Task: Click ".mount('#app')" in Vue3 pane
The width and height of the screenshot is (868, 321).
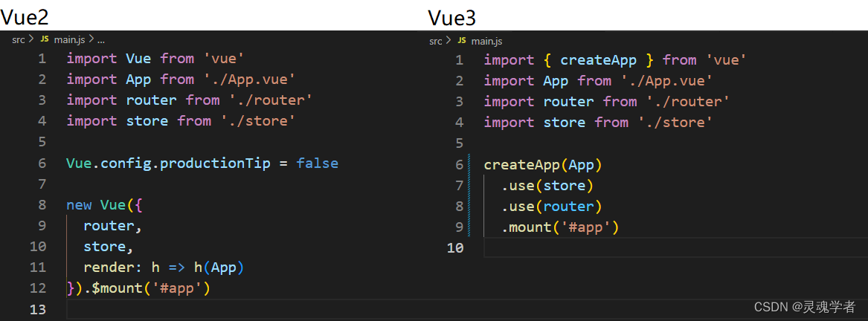Action: point(560,227)
